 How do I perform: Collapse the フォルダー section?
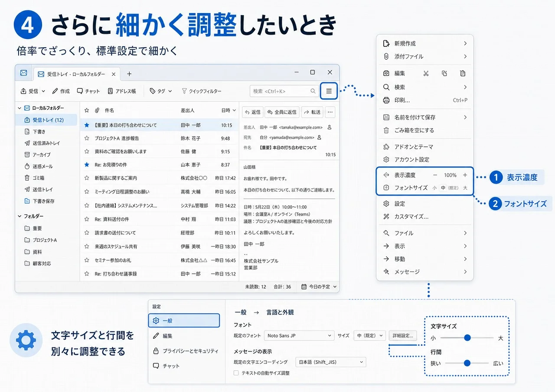[20, 216]
